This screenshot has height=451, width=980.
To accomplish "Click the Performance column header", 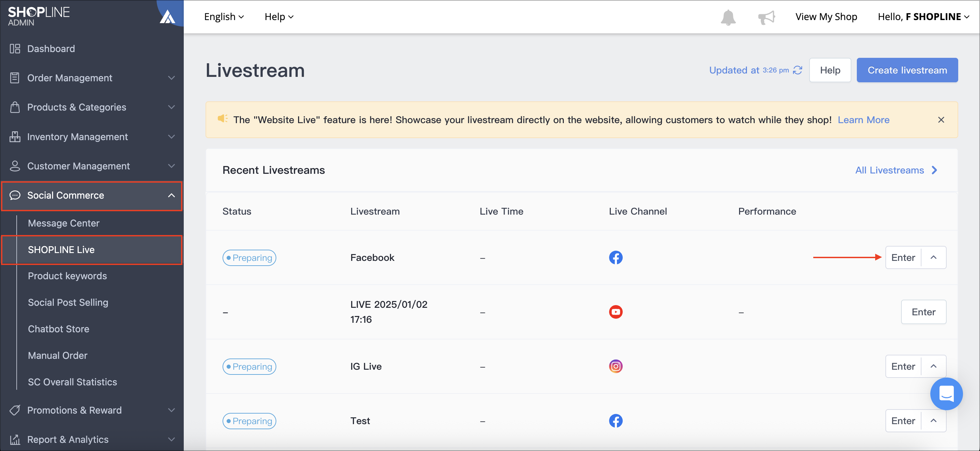I will (x=767, y=212).
